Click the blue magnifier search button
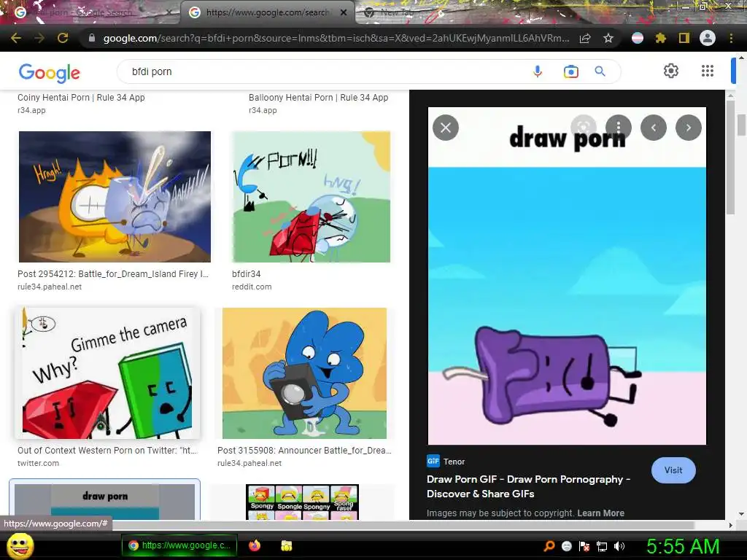Viewport: 747px width, 560px height. coord(600,71)
